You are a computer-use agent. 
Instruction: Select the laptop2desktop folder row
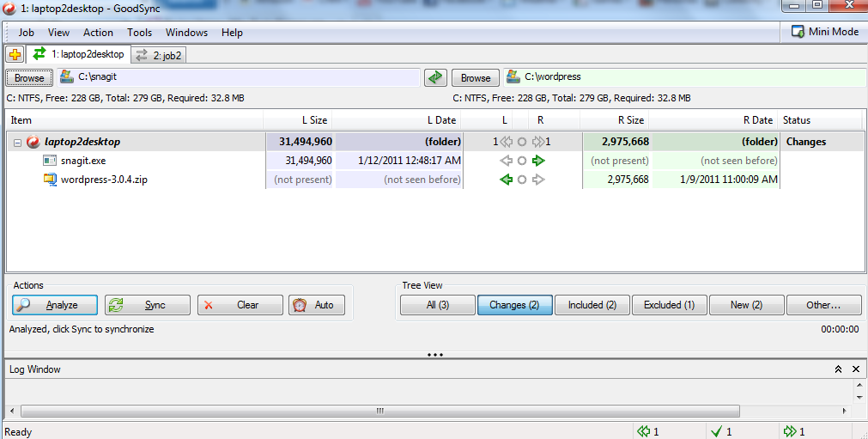434,142
